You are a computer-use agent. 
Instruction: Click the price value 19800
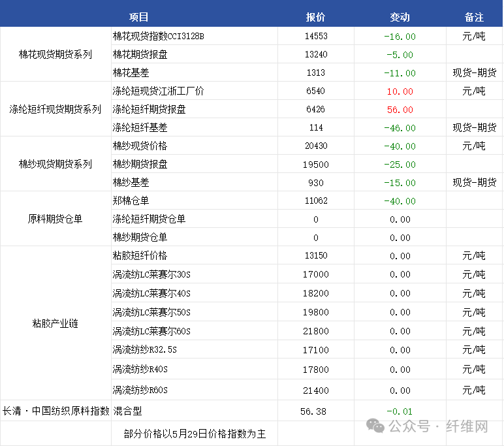click(x=316, y=312)
